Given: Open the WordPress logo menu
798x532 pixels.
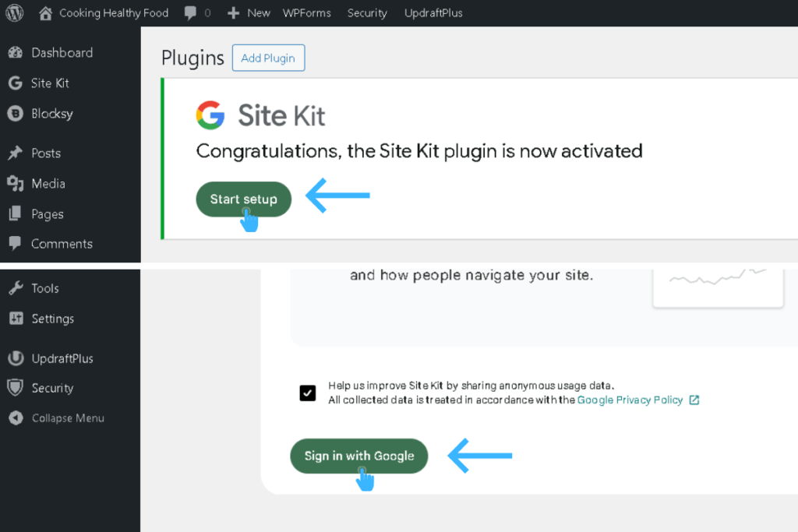Looking at the screenshot, I should (14, 12).
